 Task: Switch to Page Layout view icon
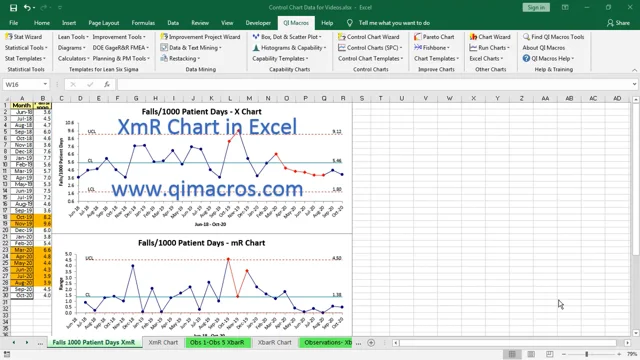click(531, 354)
